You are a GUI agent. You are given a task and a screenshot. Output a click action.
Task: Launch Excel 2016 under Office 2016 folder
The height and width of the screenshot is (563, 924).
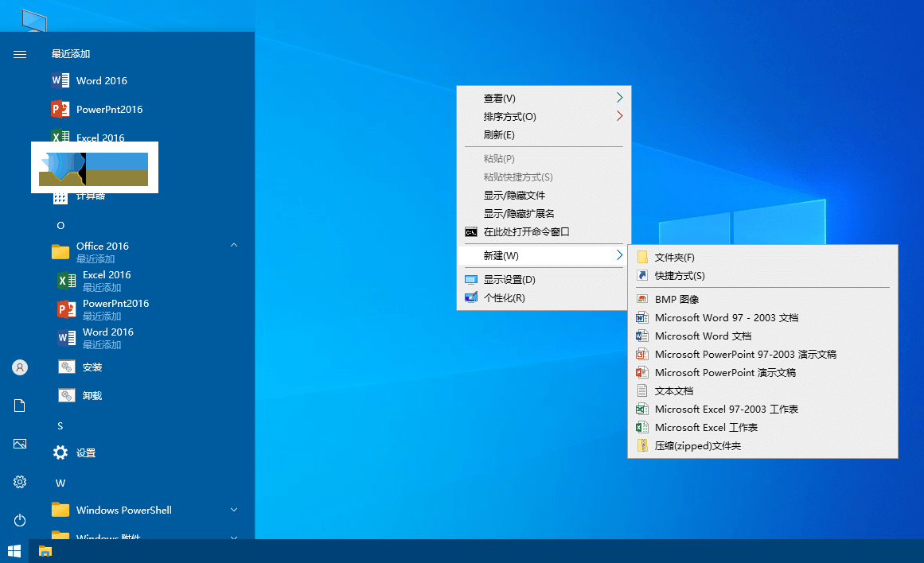tap(94, 281)
